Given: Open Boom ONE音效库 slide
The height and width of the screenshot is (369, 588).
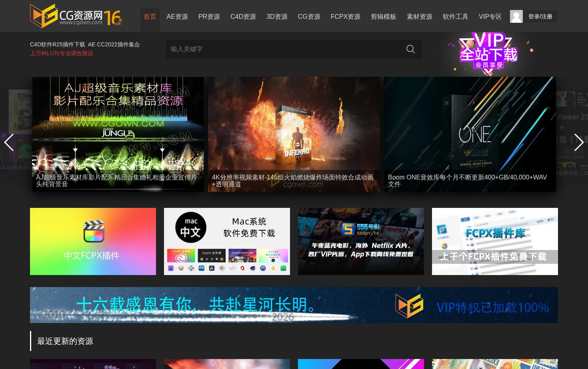Looking at the screenshot, I should click(x=470, y=134).
